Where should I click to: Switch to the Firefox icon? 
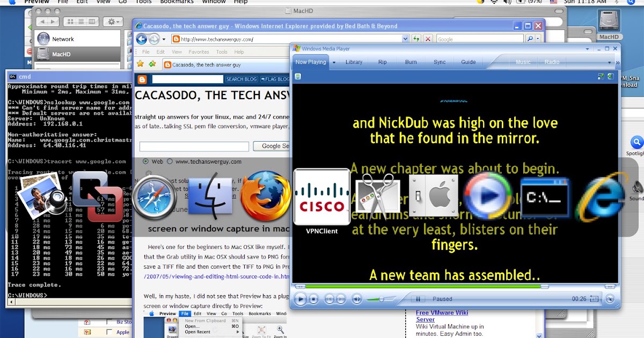click(x=266, y=196)
